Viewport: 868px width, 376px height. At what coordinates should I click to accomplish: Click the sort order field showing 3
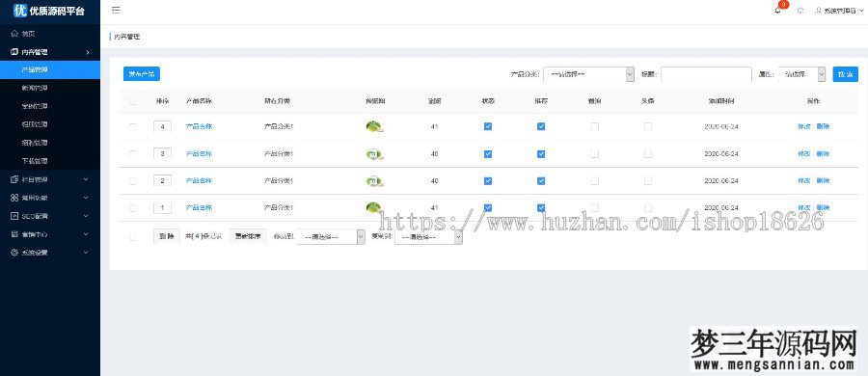point(162,154)
